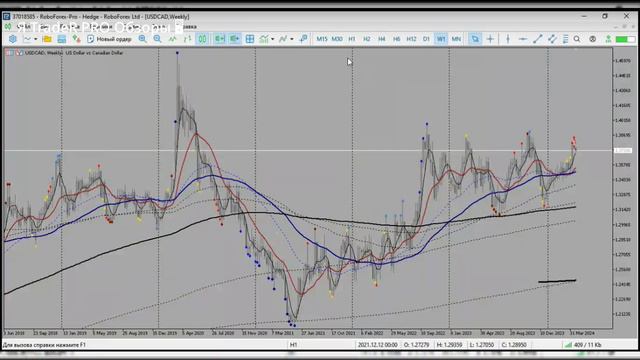Click the objects zigzag line icon
Image resolution: width=640 pixels, height=360 pixels.
coord(283,39)
